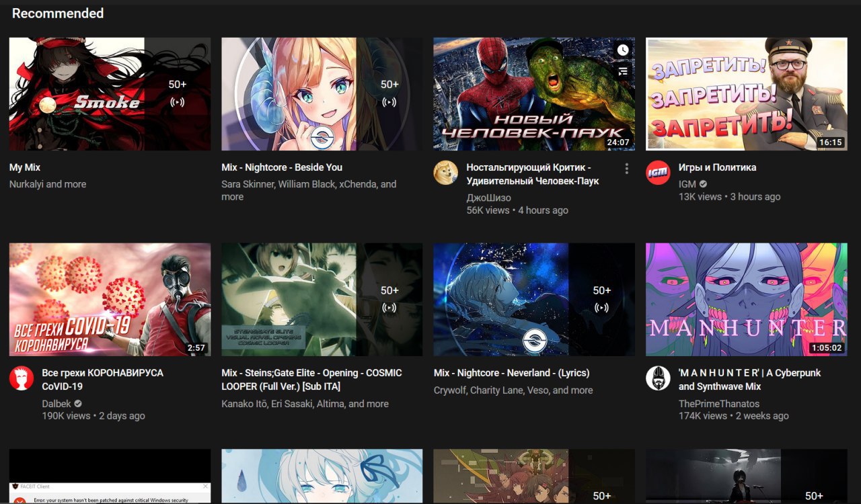This screenshot has width=861, height=504.
Task: Click the Add to Queue icon on Spider-Man thumbnail
Action: click(x=623, y=71)
